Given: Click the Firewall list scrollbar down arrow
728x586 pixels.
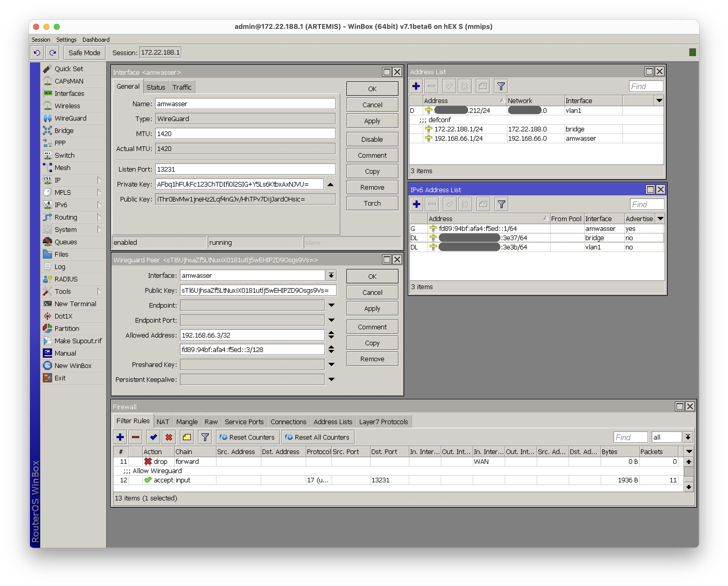Looking at the screenshot, I should pyautogui.click(x=689, y=487).
